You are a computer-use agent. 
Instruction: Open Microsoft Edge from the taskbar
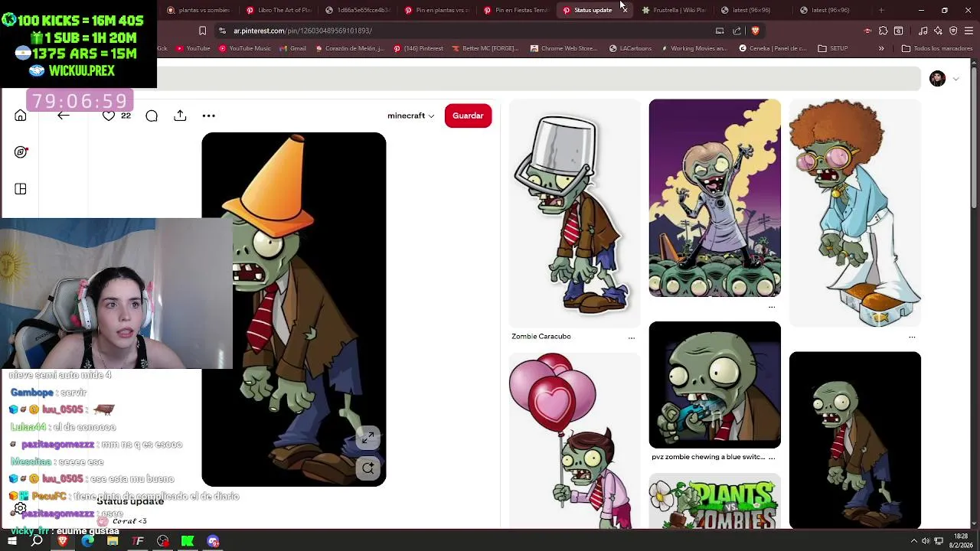click(x=87, y=541)
